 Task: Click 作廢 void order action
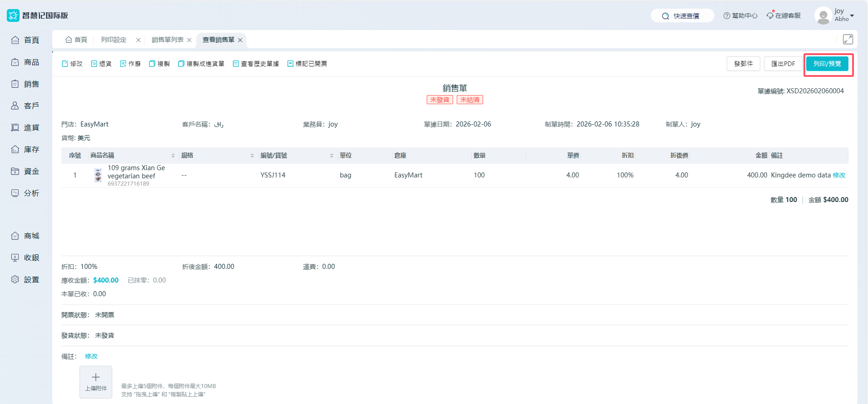[x=130, y=64]
